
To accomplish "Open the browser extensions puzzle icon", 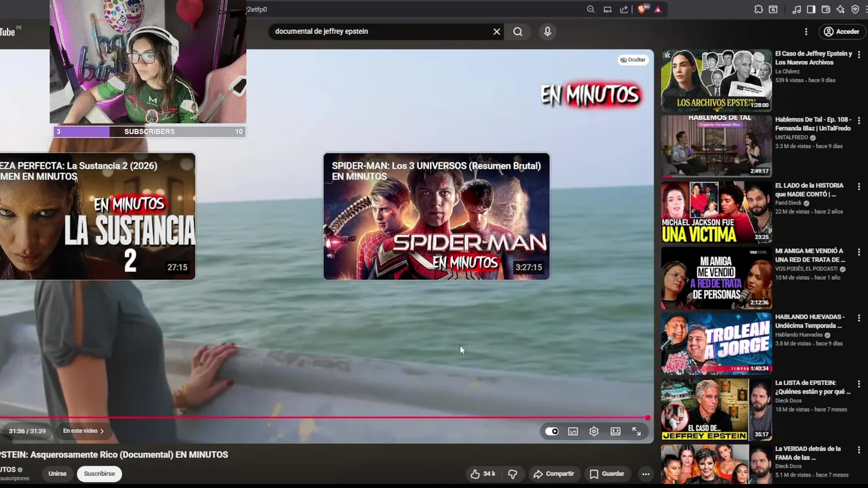I will [x=758, y=9].
